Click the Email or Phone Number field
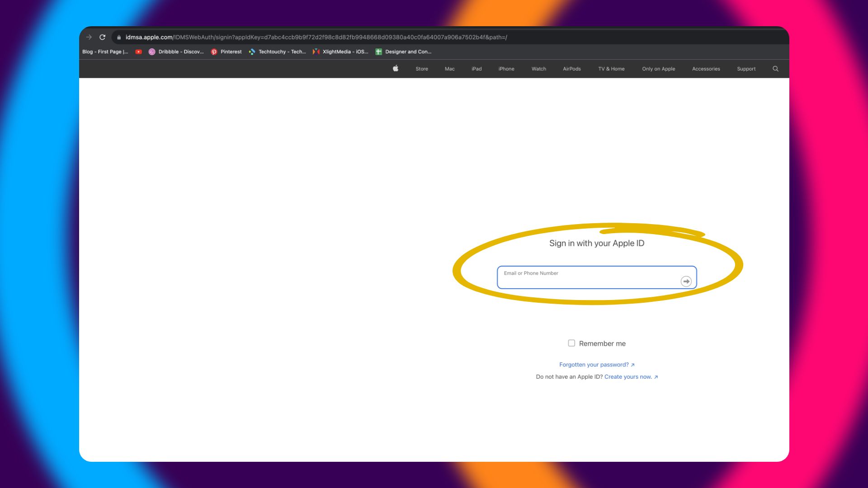 pos(597,277)
